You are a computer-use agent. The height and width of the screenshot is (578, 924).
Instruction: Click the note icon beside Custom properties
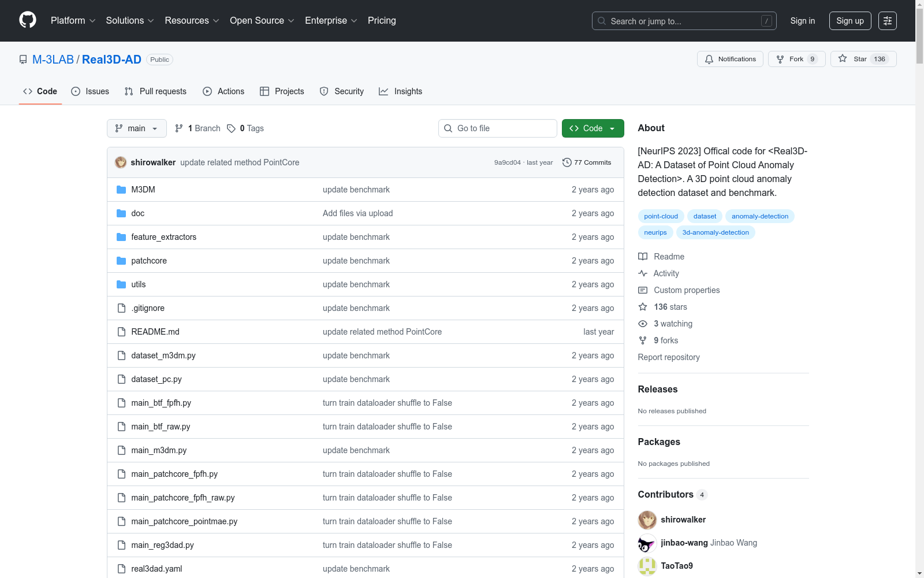[x=643, y=290]
